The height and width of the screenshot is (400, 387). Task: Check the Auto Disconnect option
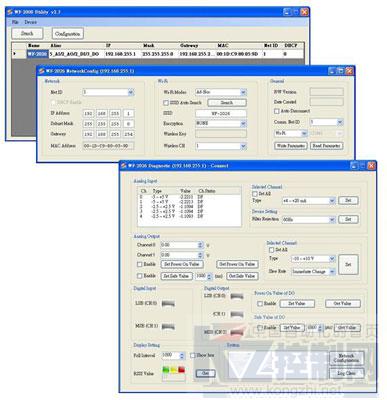coord(276,111)
